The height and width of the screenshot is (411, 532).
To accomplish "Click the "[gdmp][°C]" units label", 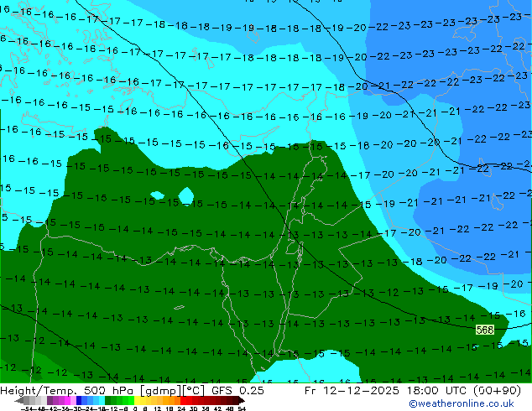I will coord(173,390).
